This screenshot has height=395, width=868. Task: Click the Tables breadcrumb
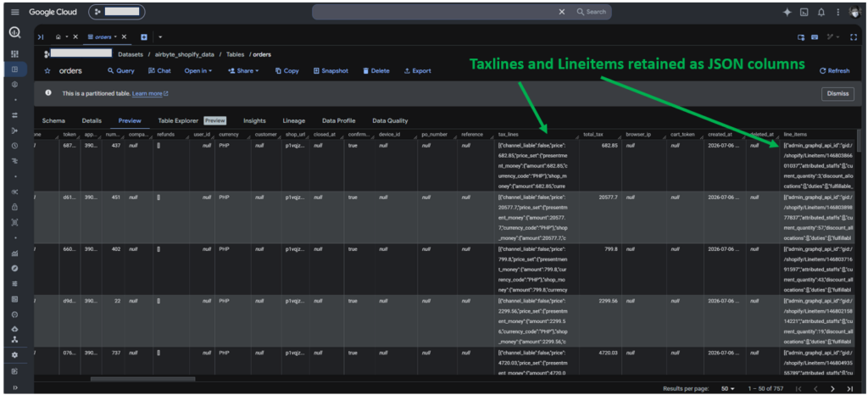pos(236,54)
